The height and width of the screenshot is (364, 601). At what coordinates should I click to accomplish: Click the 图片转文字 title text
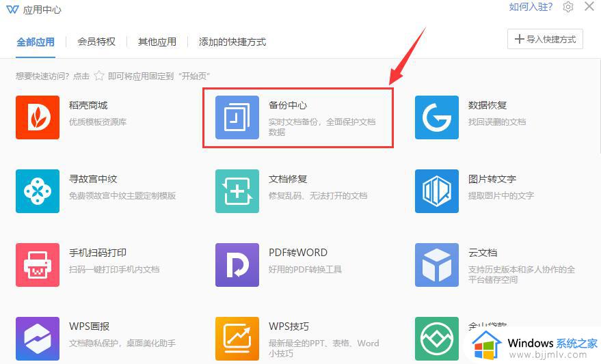pyautogui.click(x=492, y=179)
